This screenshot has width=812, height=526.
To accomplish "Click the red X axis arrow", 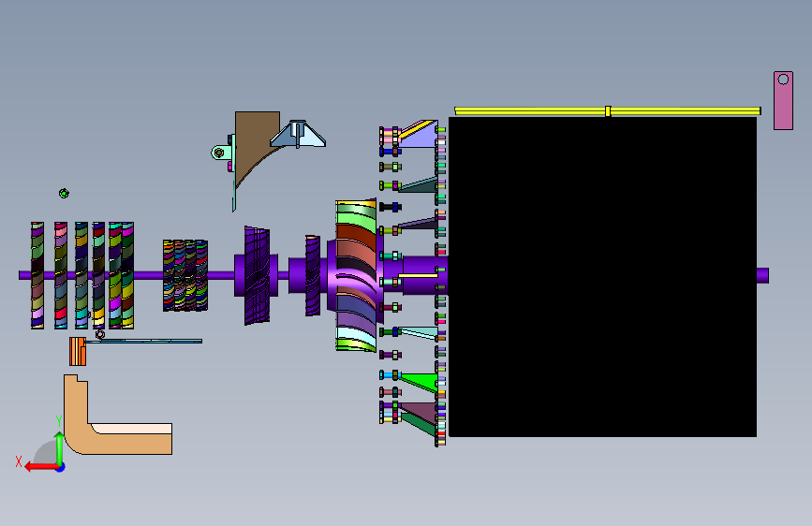I will tap(40, 467).
